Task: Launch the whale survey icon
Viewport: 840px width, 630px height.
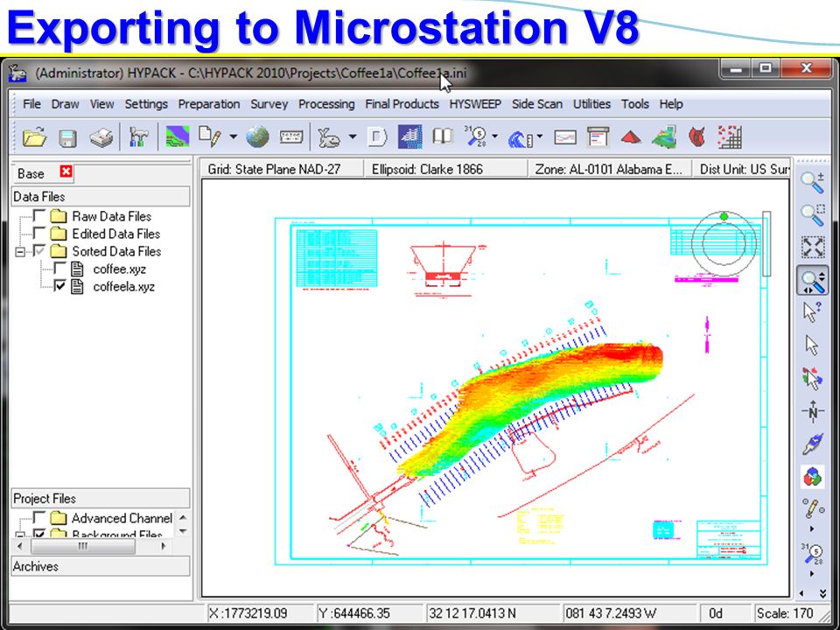Action: click(x=328, y=137)
